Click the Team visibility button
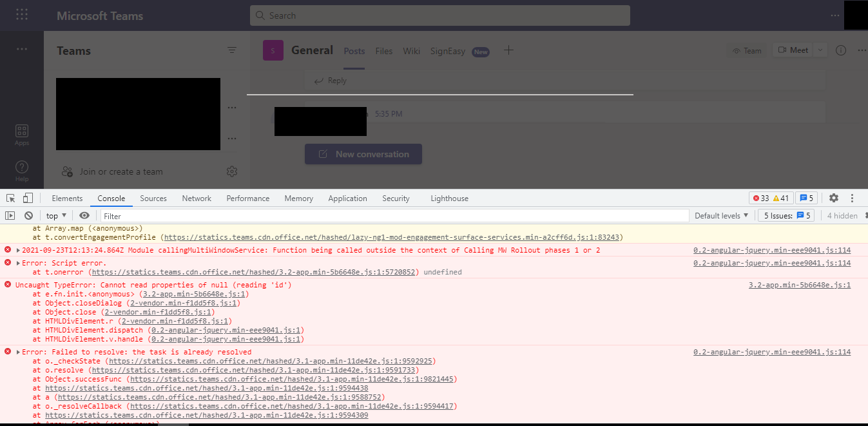Viewport: 868px width, 426px height. [747, 50]
